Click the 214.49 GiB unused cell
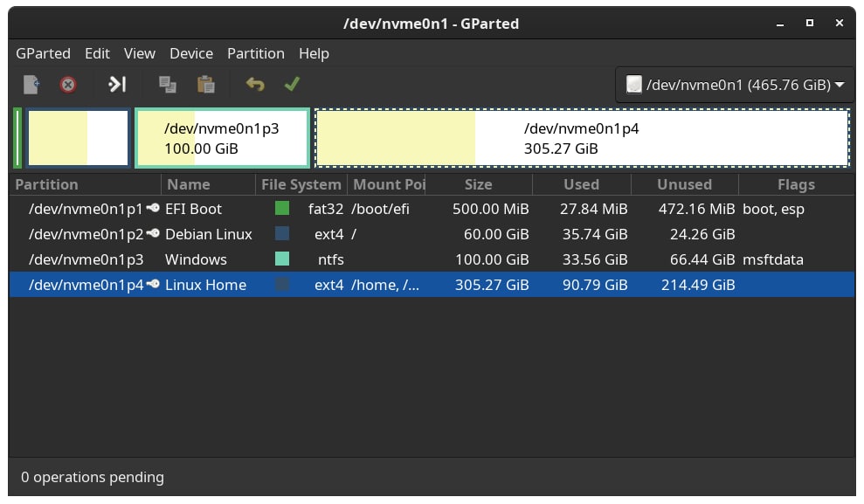Screen dimensions: 864x504 [x=698, y=285]
